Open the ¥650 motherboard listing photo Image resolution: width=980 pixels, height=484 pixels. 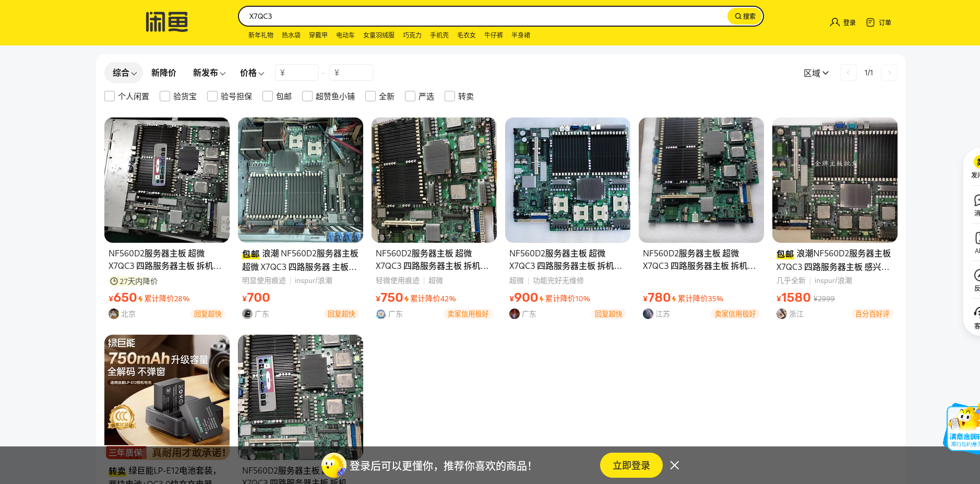(x=167, y=180)
